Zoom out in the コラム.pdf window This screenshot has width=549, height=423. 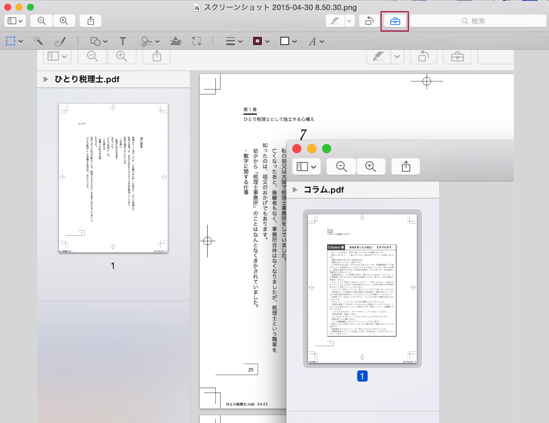[341, 167]
